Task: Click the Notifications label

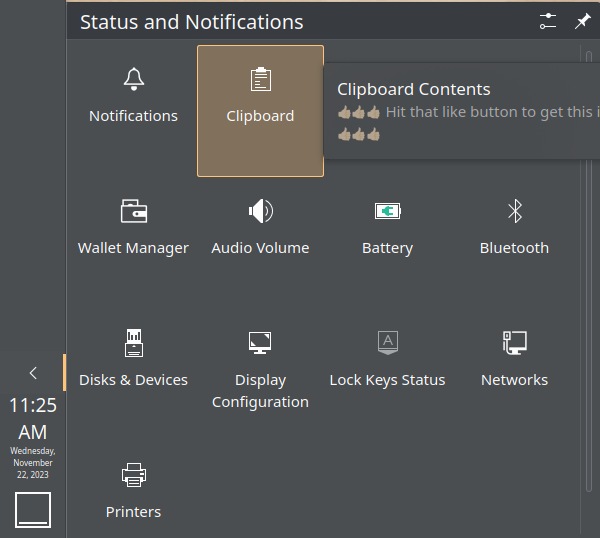Action: coord(134,116)
